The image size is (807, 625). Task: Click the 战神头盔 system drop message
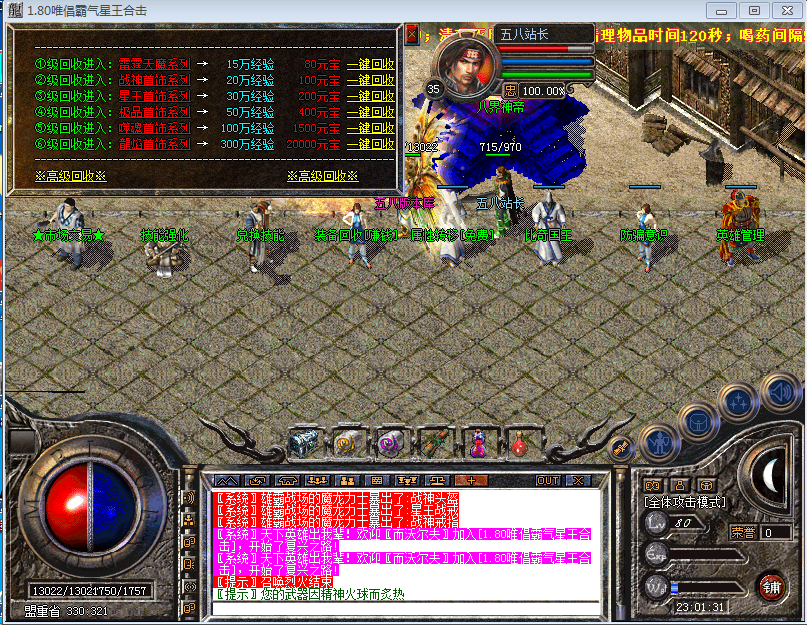pyautogui.click(x=336, y=498)
